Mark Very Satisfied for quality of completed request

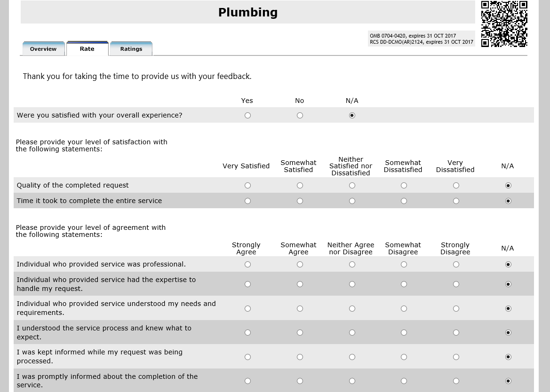coord(248,186)
